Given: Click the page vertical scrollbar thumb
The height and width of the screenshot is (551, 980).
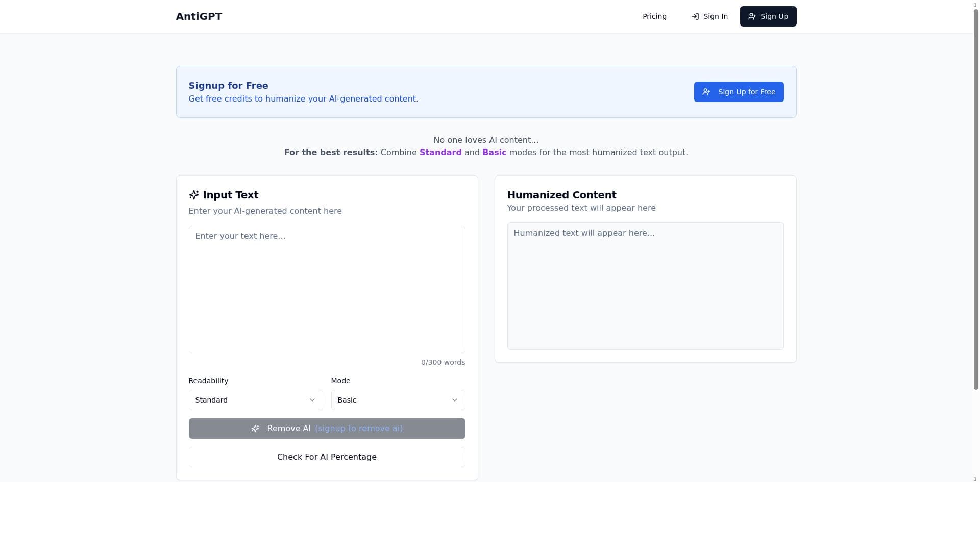Looking at the screenshot, I should [x=975, y=199].
